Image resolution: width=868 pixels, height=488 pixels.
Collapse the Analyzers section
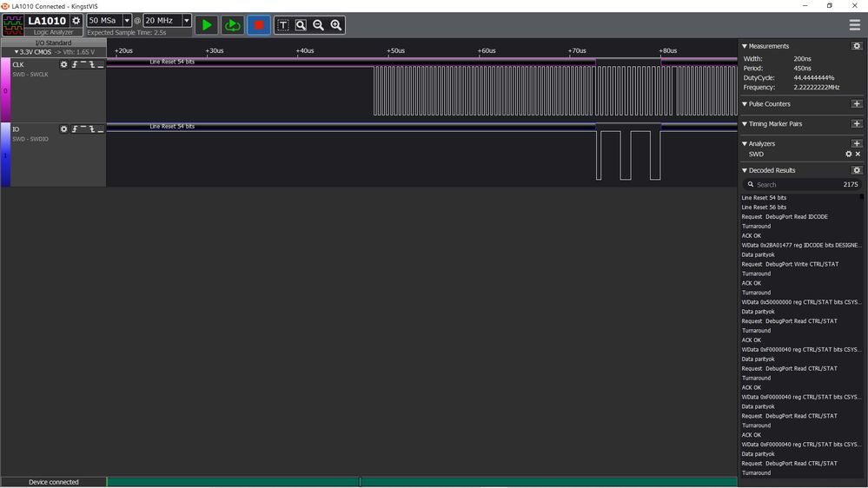pos(745,143)
